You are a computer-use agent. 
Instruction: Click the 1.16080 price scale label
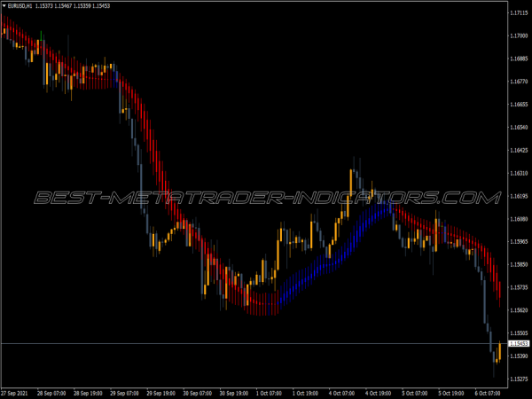pos(520,219)
